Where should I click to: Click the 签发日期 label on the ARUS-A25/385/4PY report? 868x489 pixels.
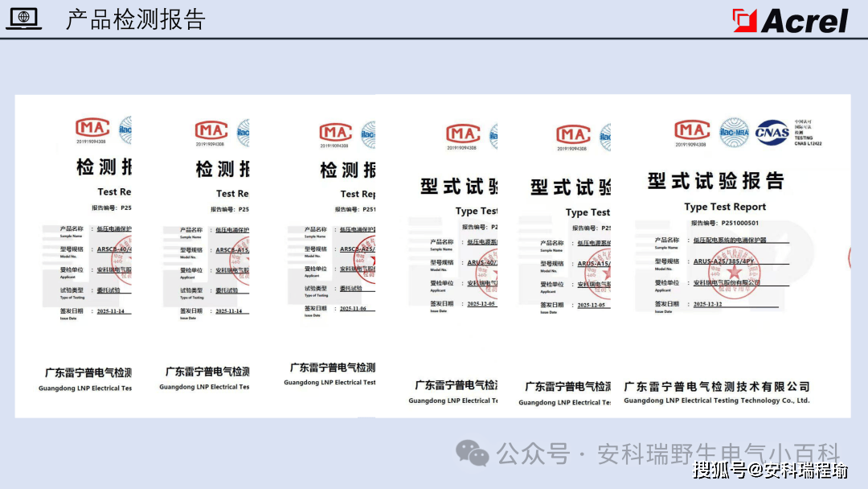666,304
